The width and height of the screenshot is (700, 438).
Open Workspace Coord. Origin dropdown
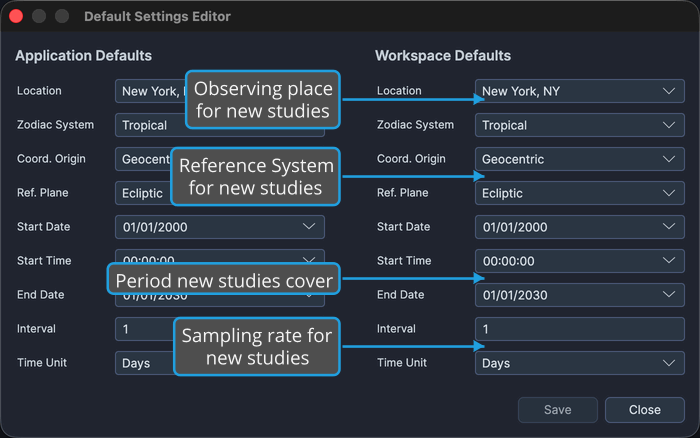point(579,159)
